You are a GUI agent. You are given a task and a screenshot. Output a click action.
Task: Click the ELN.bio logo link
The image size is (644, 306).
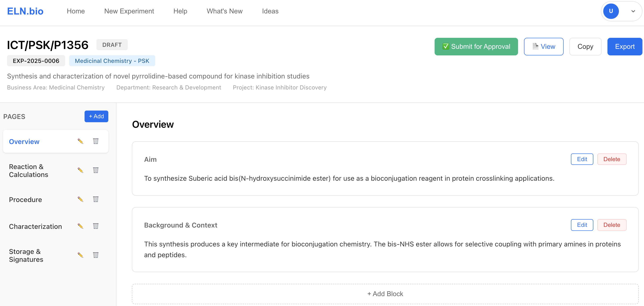(25, 11)
